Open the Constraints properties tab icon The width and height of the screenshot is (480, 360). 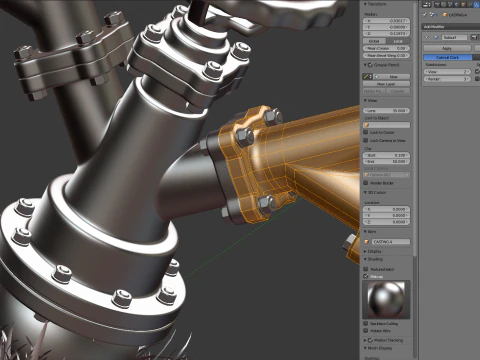[469, 4]
